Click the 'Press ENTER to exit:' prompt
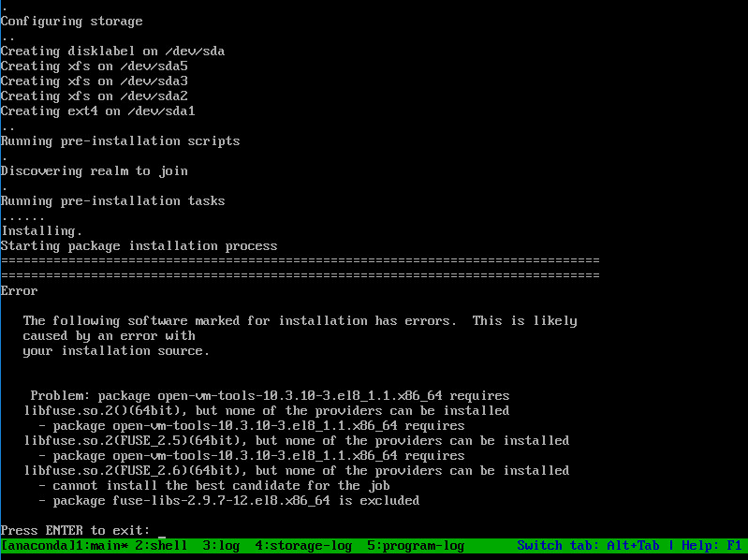The height and width of the screenshot is (560, 748). pyautogui.click(x=75, y=530)
